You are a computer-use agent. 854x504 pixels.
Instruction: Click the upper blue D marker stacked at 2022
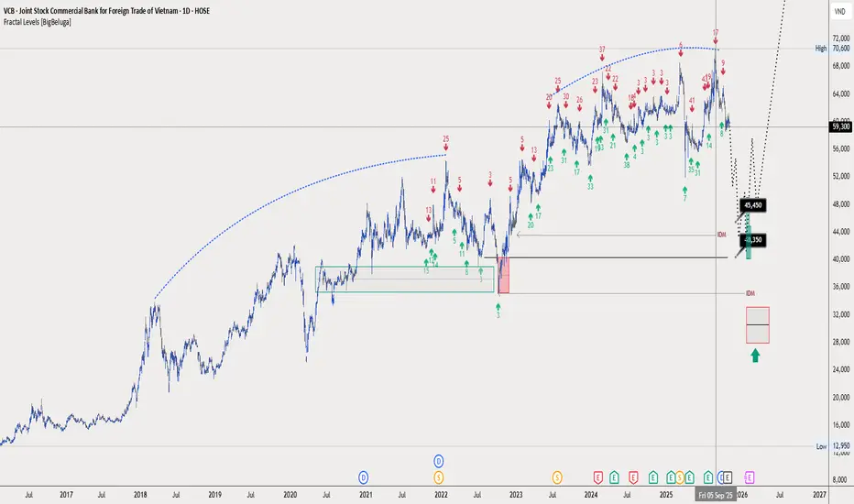[x=438, y=462]
